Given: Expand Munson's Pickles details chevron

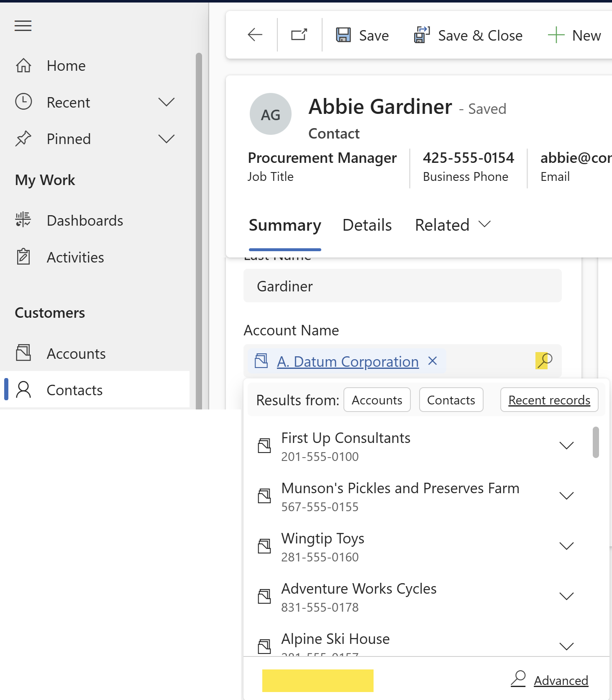Looking at the screenshot, I should click(x=566, y=496).
